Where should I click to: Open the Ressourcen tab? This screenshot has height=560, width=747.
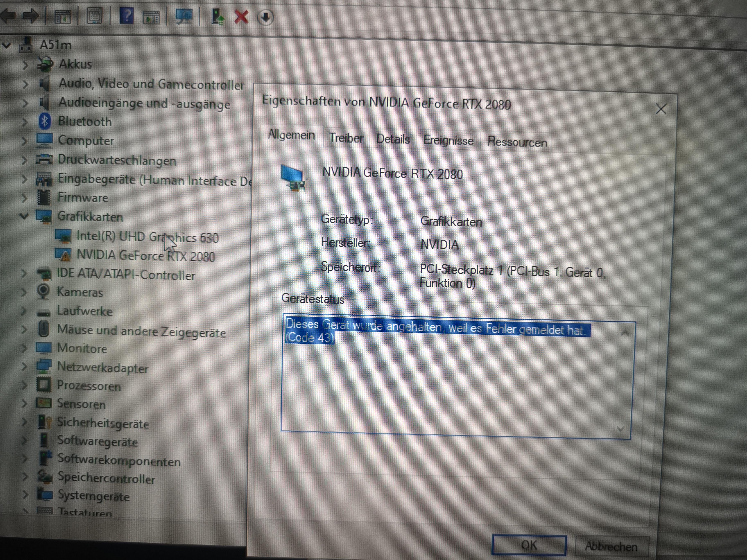(517, 142)
